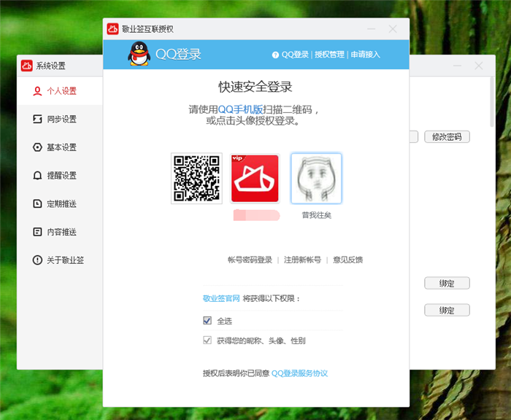Click the QR code for scanning
Image resolution: width=511 pixels, height=420 pixels.
point(196,179)
